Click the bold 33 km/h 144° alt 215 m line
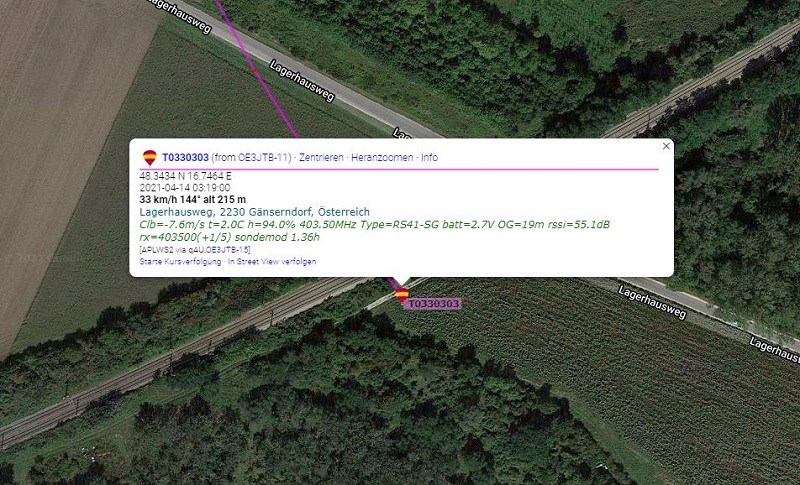The image size is (800, 485). pos(192,199)
